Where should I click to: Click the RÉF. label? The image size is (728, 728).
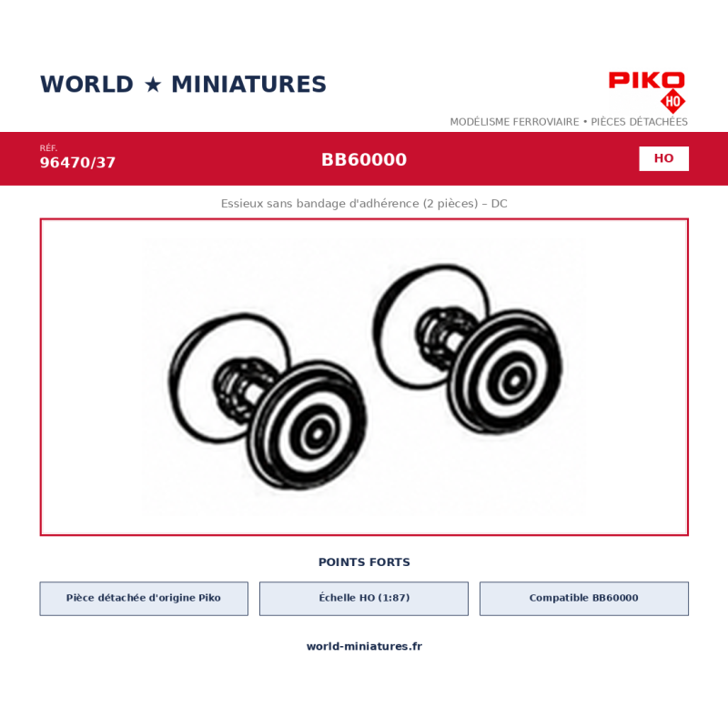tap(48, 148)
